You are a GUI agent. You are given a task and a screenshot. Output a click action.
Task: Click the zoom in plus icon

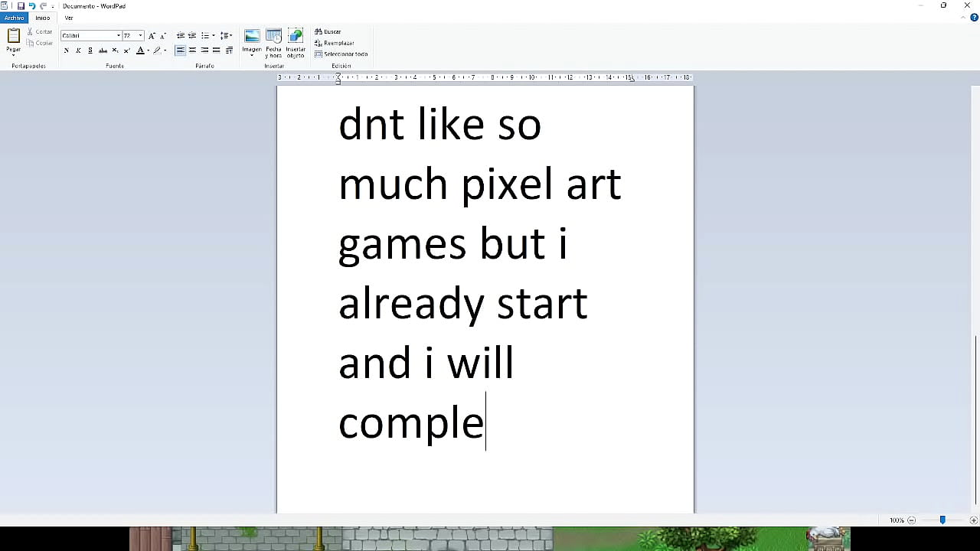[973, 520]
